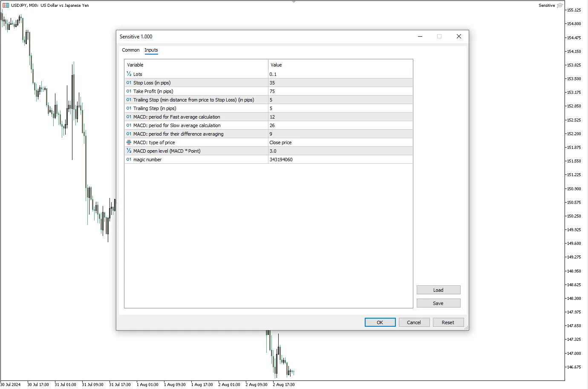Edit the Stop Loss value 35
588x389 pixels.
(340, 83)
